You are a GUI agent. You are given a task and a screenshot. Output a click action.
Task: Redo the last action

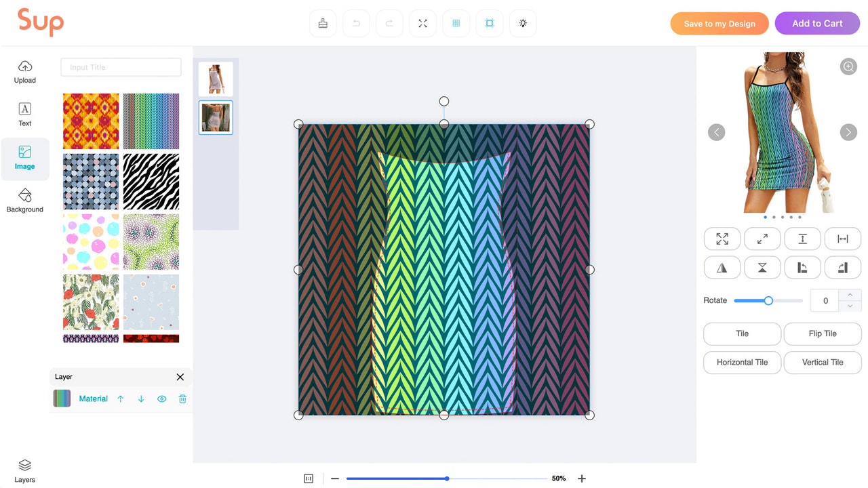[389, 23]
